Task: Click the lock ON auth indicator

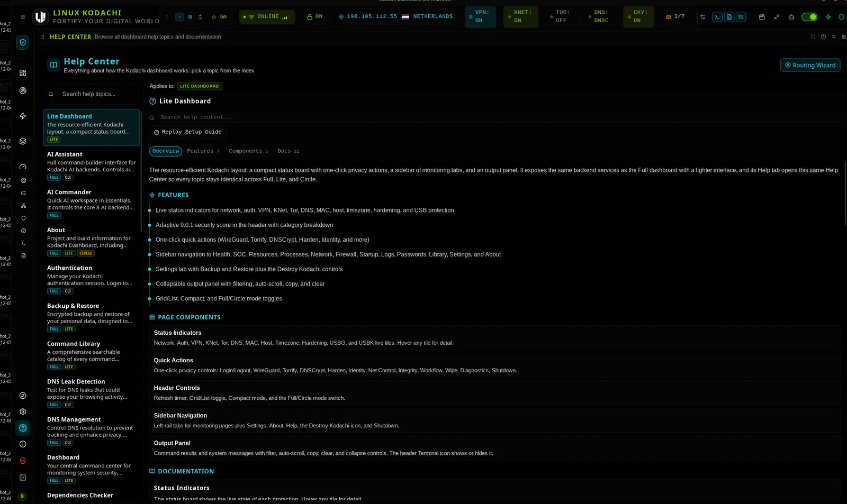Action: point(315,17)
